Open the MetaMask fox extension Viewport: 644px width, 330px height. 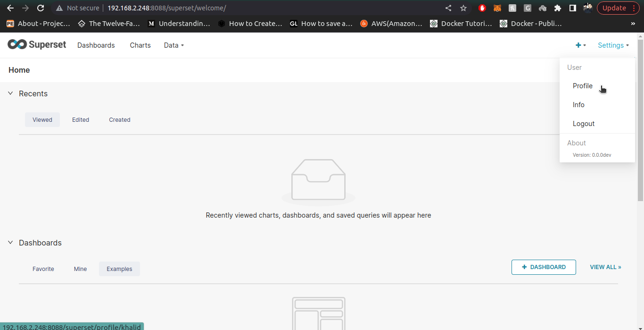point(497,8)
